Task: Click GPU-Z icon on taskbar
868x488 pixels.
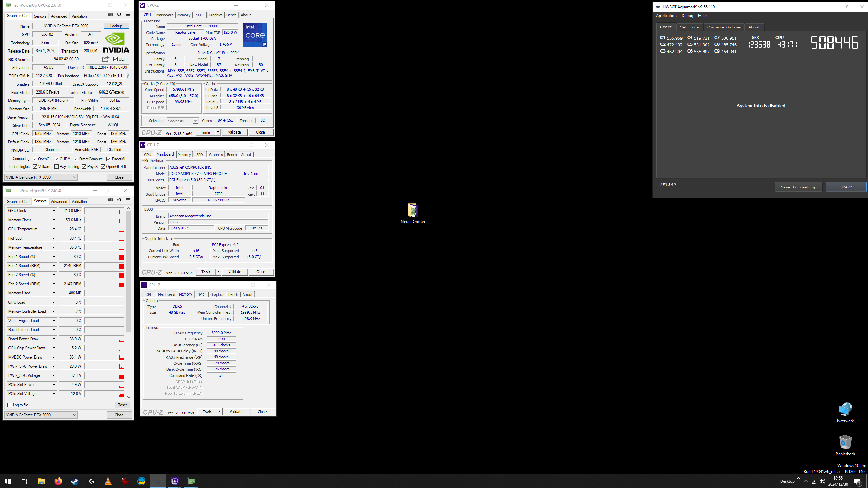Action: 191,481
